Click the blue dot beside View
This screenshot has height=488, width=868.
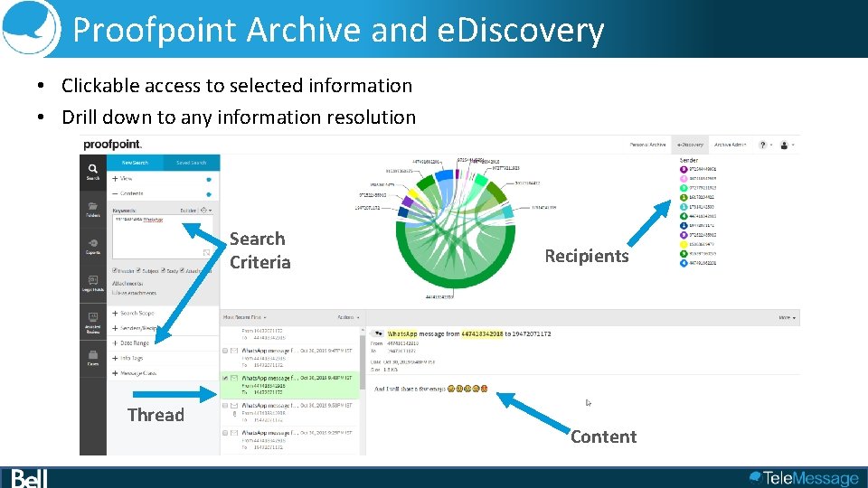209,180
